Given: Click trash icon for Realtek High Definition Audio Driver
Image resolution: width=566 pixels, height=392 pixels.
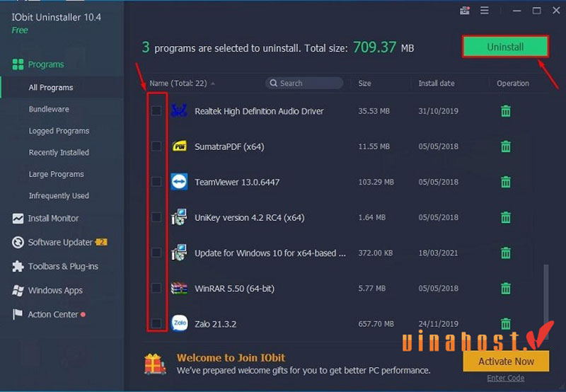Looking at the screenshot, I should tap(506, 111).
